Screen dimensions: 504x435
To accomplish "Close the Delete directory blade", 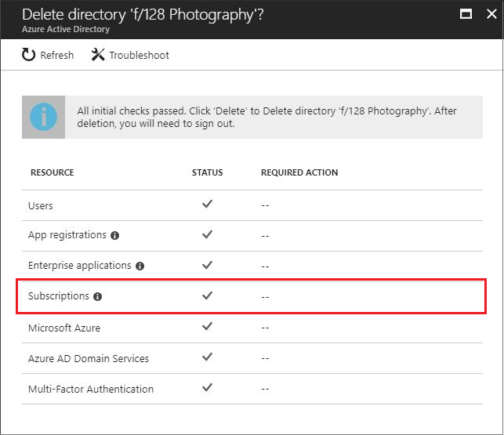I will click(x=491, y=14).
